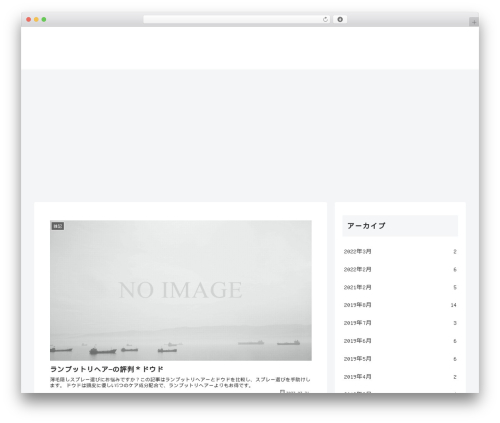Open the NO IMAGE post thumbnail

[x=181, y=290]
